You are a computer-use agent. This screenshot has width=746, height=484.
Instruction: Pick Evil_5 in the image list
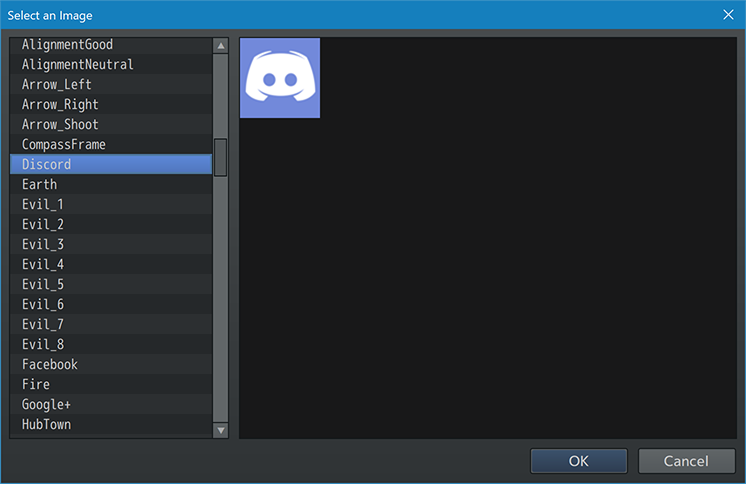click(x=111, y=284)
